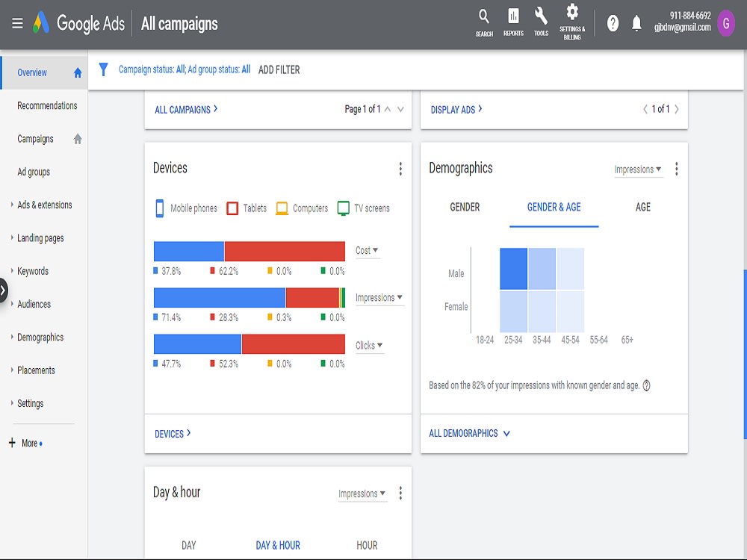Image resolution: width=747 pixels, height=560 pixels.
Task: Open the Clicks metric dropdown
Action: coord(369,346)
